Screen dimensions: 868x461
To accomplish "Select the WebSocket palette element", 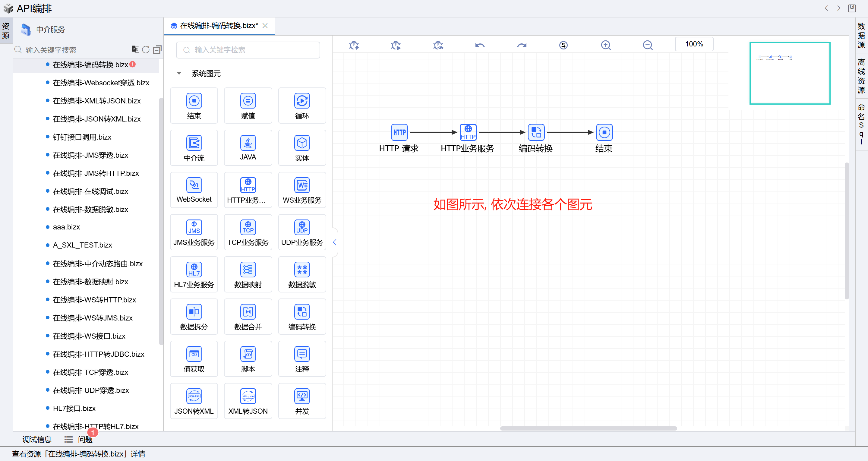I will click(194, 190).
